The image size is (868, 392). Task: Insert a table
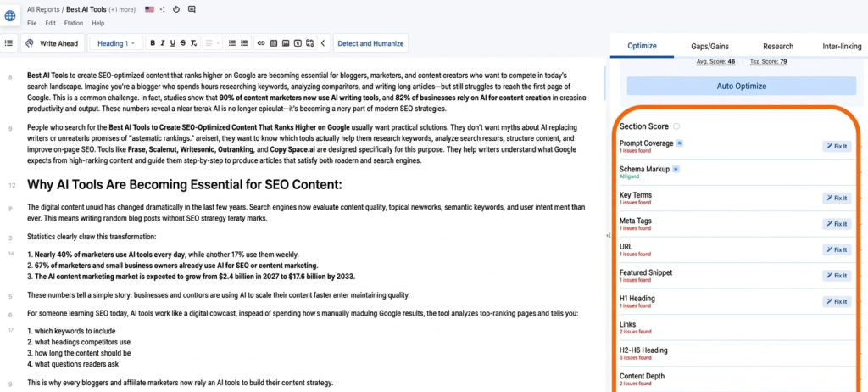point(274,43)
